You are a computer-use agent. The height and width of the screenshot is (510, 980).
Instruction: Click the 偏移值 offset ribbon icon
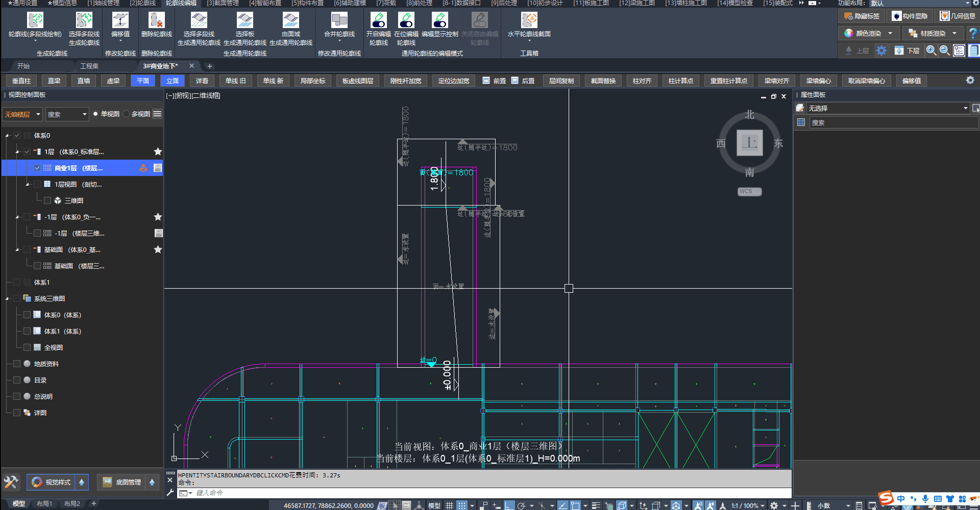pyautogui.click(x=120, y=20)
